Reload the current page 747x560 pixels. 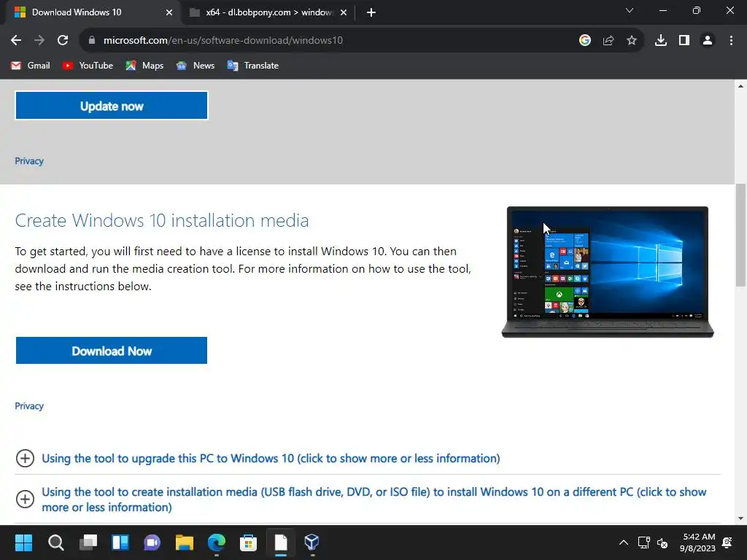[x=63, y=41]
